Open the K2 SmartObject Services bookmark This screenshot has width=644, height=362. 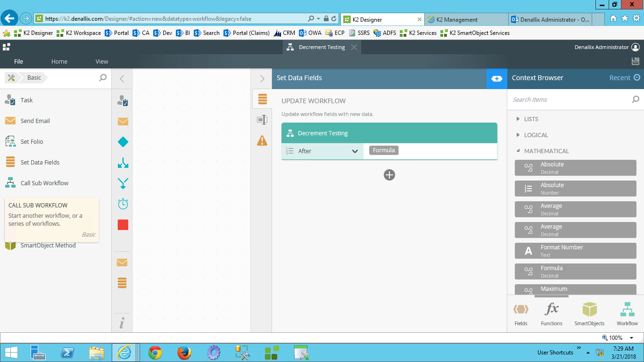475,33
